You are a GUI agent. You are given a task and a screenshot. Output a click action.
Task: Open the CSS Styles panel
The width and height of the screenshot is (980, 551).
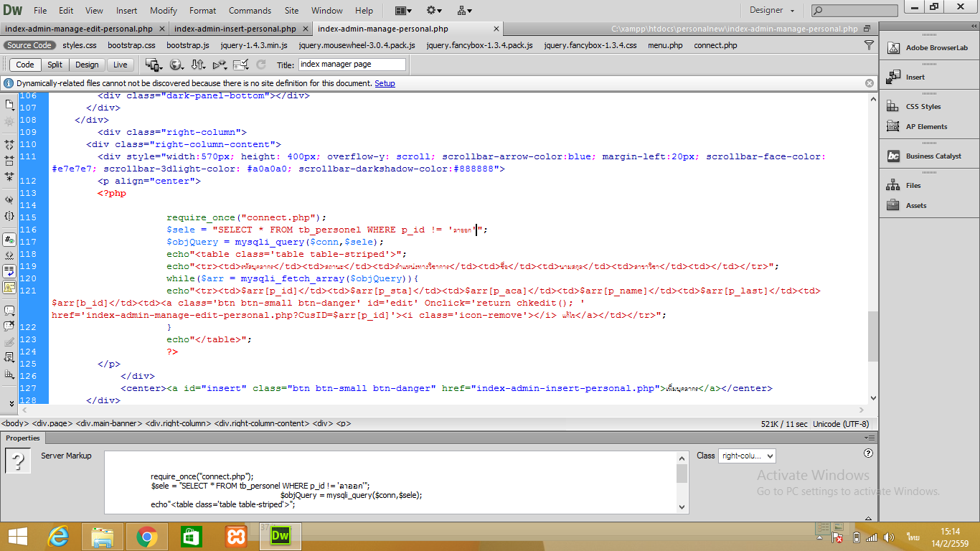pyautogui.click(x=923, y=107)
